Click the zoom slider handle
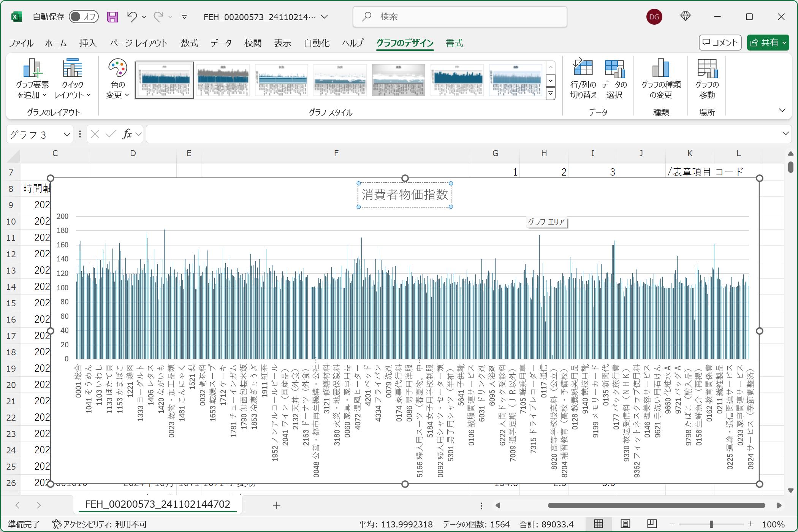 [711, 524]
